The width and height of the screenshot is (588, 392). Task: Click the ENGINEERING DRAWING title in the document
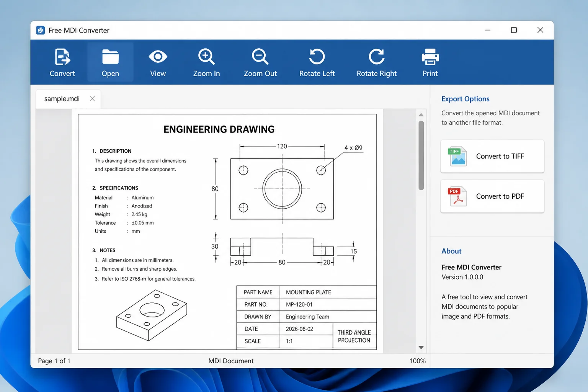pyautogui.click(x=219, y=129)
